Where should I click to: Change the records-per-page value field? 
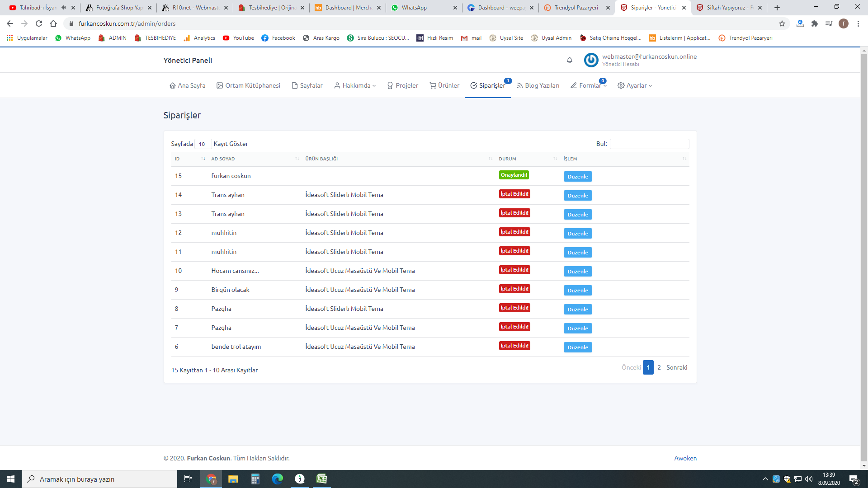[x=203, y=144]
